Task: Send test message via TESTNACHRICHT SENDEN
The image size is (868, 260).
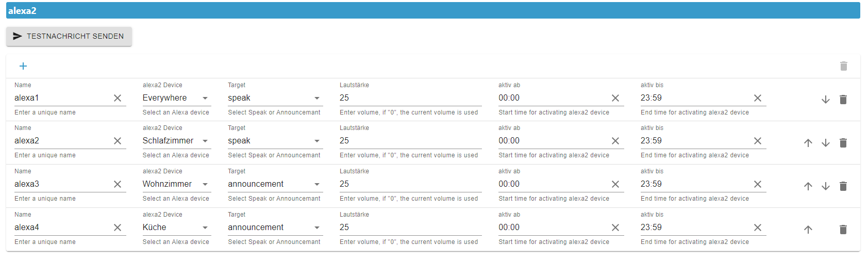Action: pyautogui.click(x=69, y=36)
